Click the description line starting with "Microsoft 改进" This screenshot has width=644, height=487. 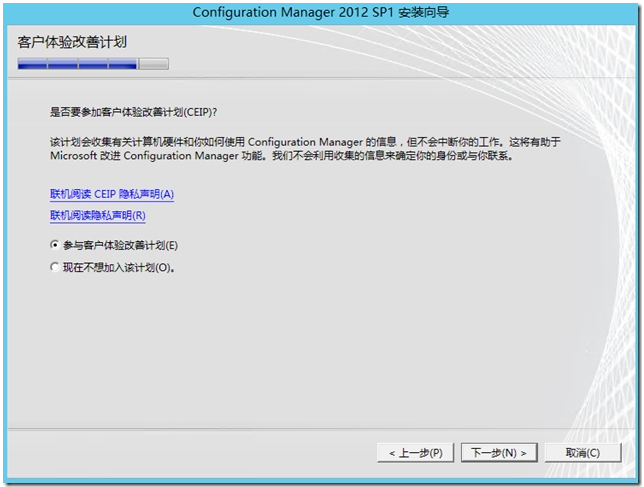point(280,156)
